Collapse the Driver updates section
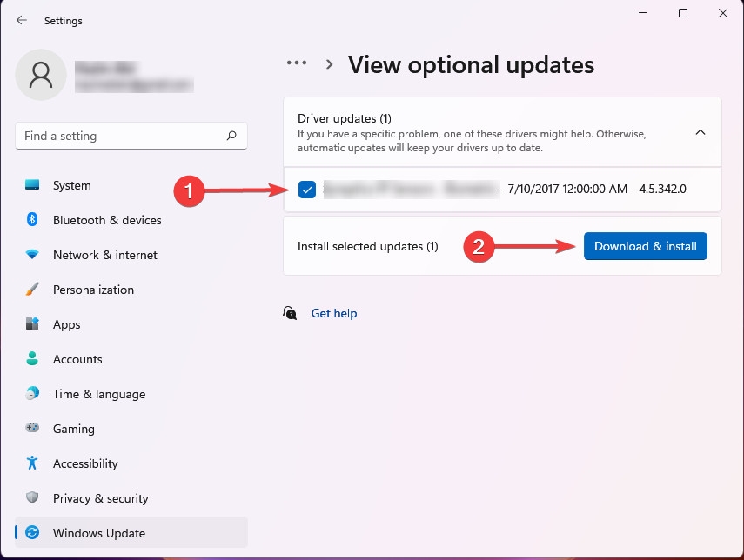Screen dimensions: 744x560 (x=700, y=132)
